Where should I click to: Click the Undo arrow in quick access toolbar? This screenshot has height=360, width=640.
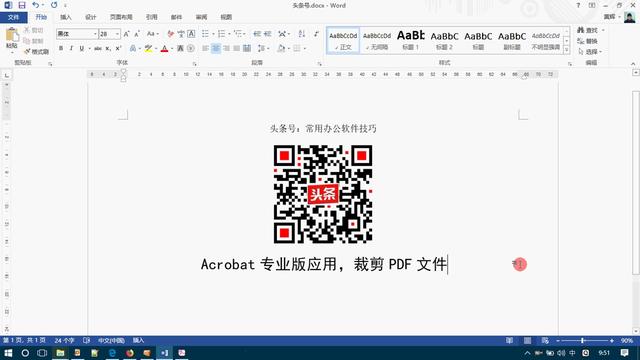tap(36, 5)
